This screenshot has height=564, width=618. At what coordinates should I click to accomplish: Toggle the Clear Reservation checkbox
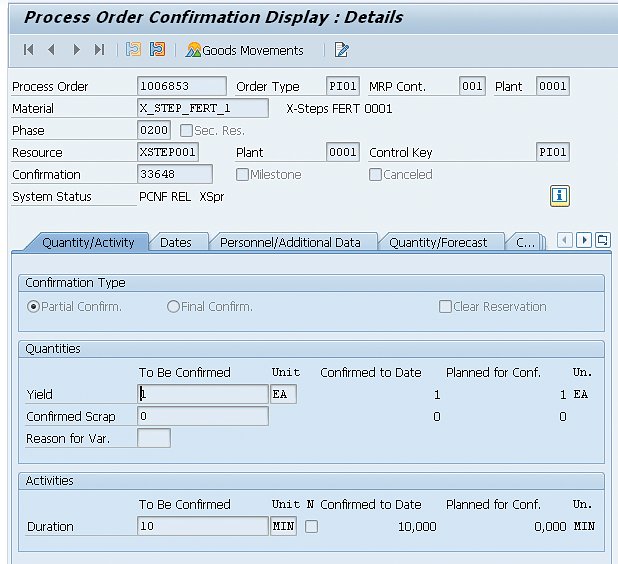[445, 307]
